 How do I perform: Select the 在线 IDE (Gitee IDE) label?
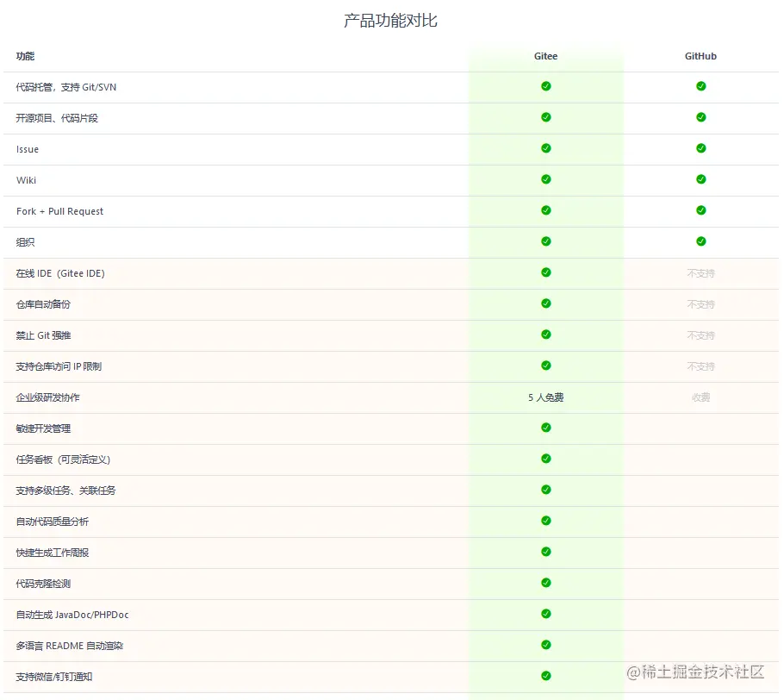pos(60,273)
